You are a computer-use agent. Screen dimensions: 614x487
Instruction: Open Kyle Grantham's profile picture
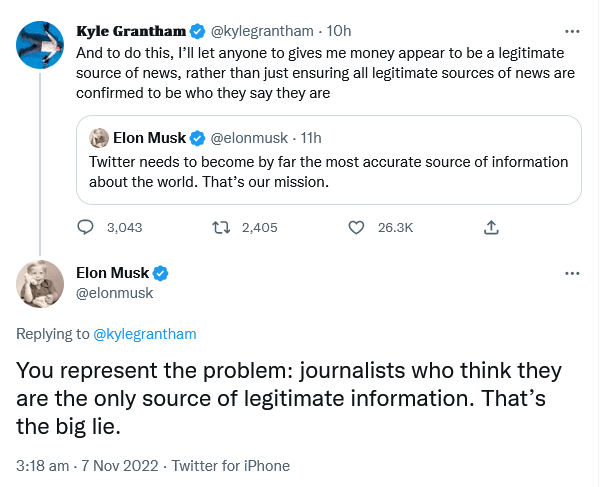pos(40,45)
